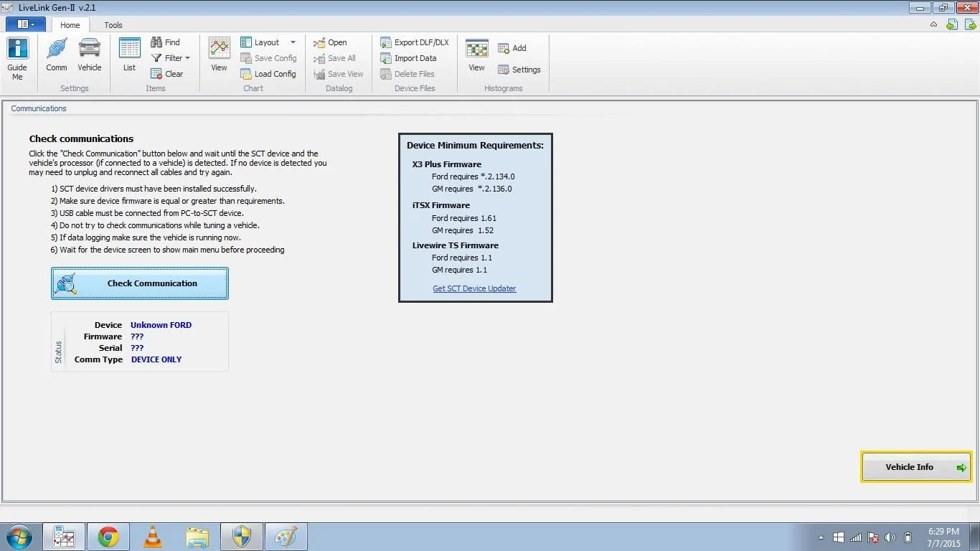Open Histograms Settings

(x=519, y=70)
